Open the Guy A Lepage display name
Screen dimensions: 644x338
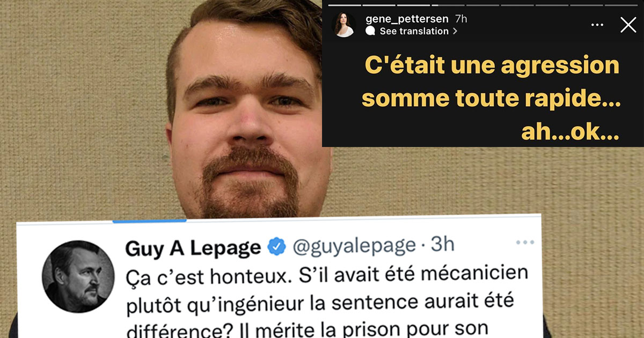pyautogui.click(x=193, y=247)
